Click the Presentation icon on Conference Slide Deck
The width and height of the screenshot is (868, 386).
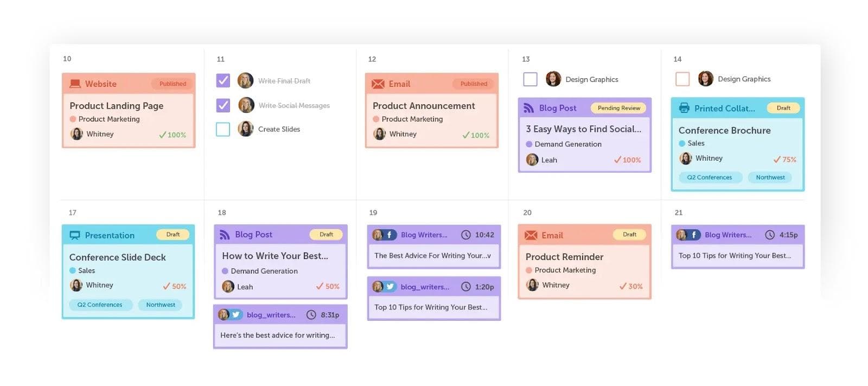75,235
